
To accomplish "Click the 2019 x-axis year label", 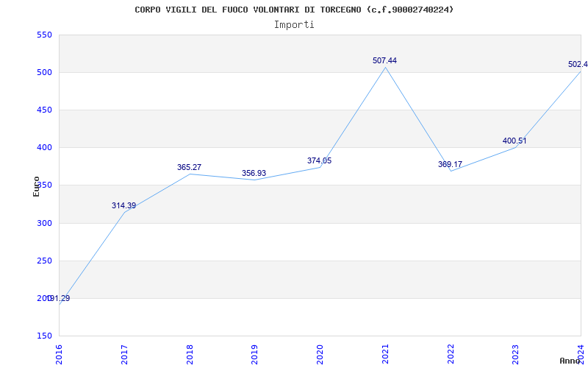I will (254, 355).
